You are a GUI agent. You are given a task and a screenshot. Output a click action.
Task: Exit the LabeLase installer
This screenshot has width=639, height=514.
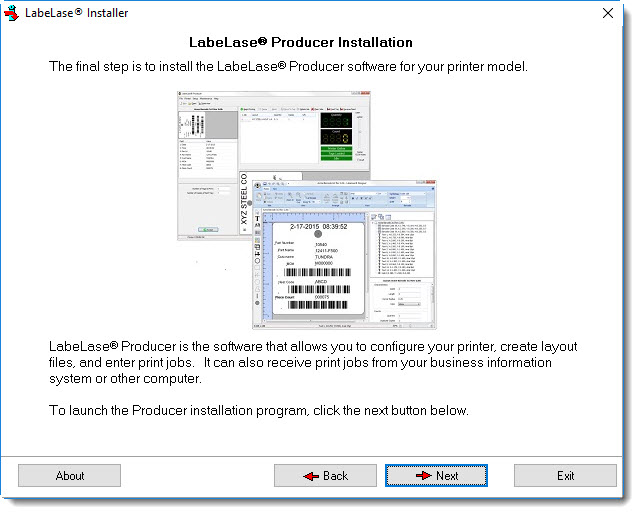coord(565,475)
